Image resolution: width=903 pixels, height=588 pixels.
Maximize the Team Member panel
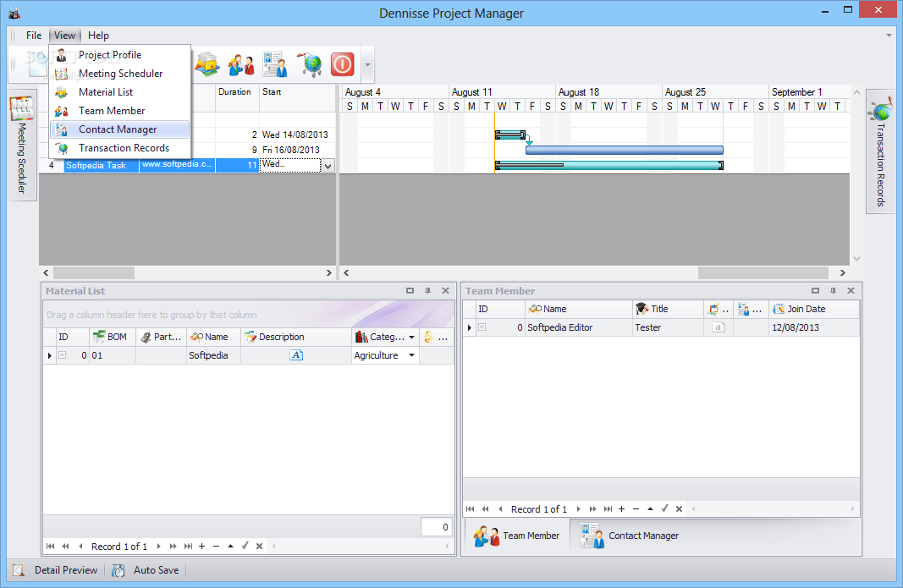[x=816, y=291]
